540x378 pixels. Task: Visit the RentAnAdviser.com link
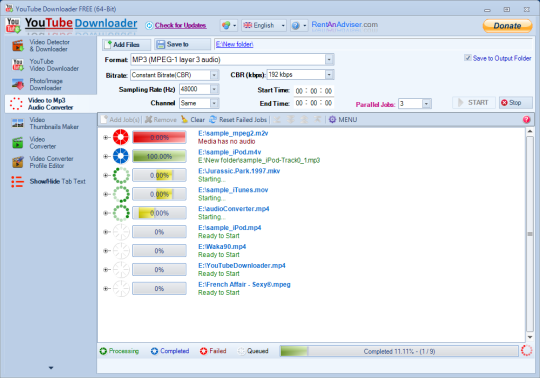click(x=344, y=25)
